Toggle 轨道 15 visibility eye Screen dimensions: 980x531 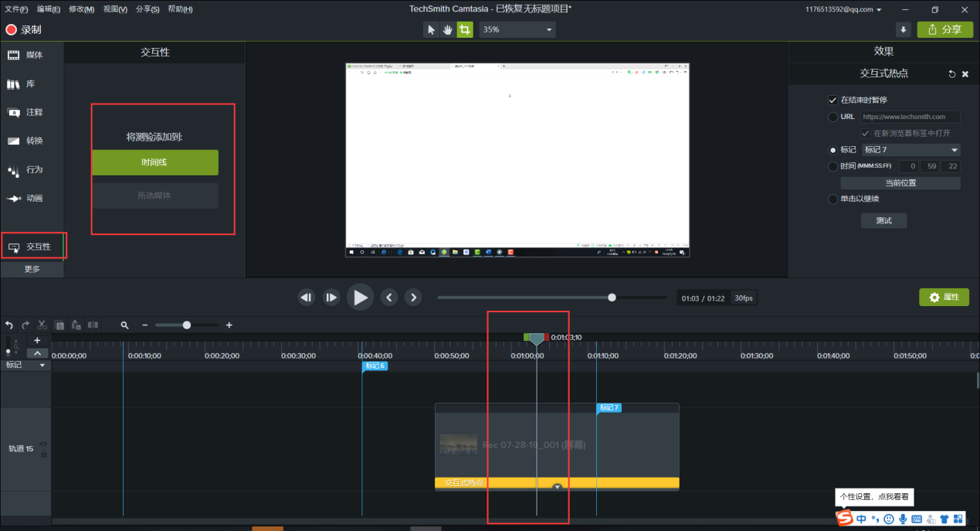43,444
